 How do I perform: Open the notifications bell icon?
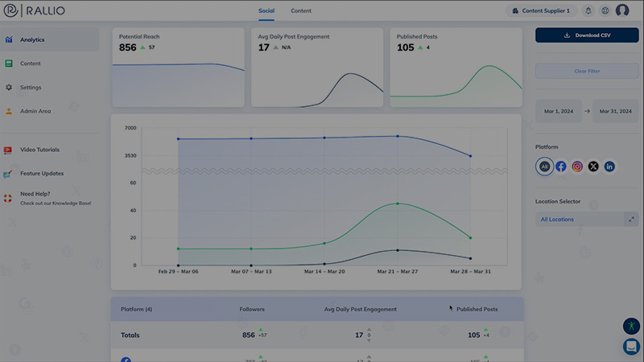tap(588, 10)
